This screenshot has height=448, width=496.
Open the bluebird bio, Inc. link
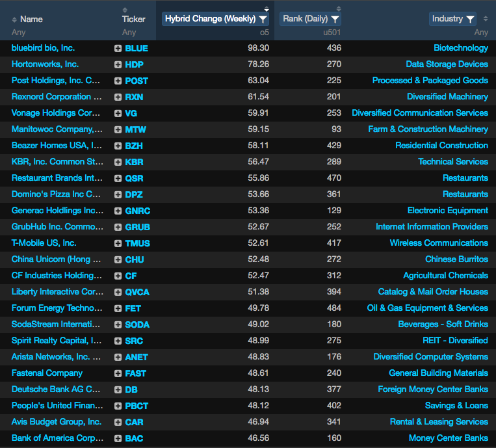pos(43,47)
